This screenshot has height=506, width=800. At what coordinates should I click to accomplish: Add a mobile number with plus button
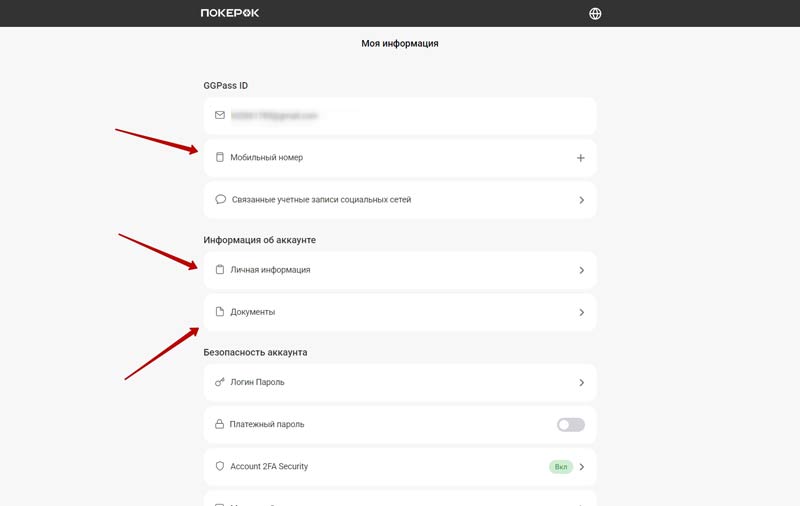point(581,158)
